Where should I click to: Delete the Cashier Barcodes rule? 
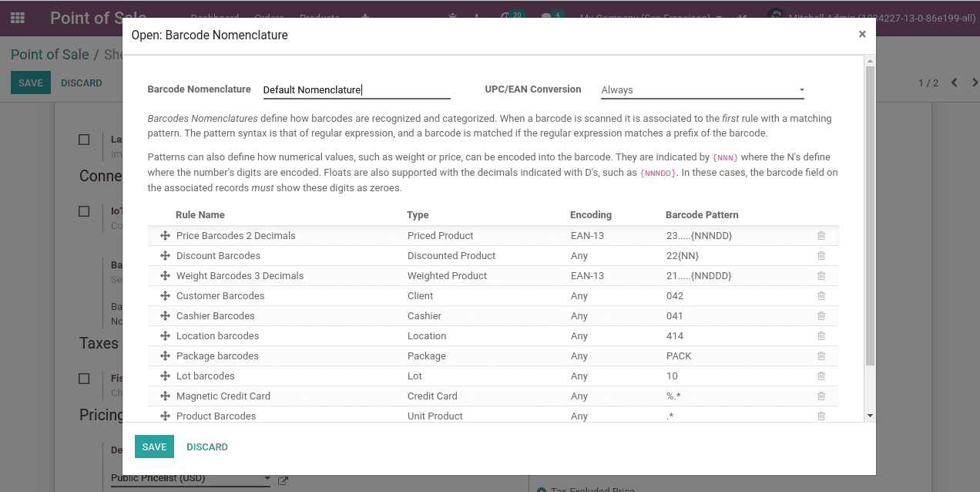[821, 316]
